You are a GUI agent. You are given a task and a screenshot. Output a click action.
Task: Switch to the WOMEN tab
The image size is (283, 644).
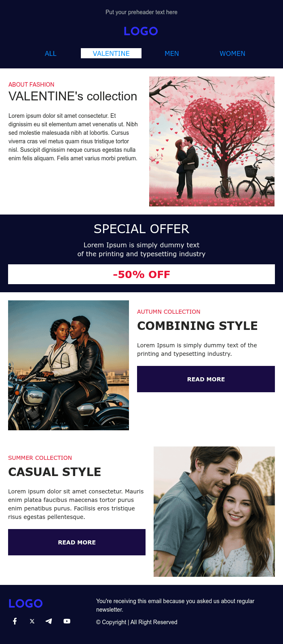232,53
